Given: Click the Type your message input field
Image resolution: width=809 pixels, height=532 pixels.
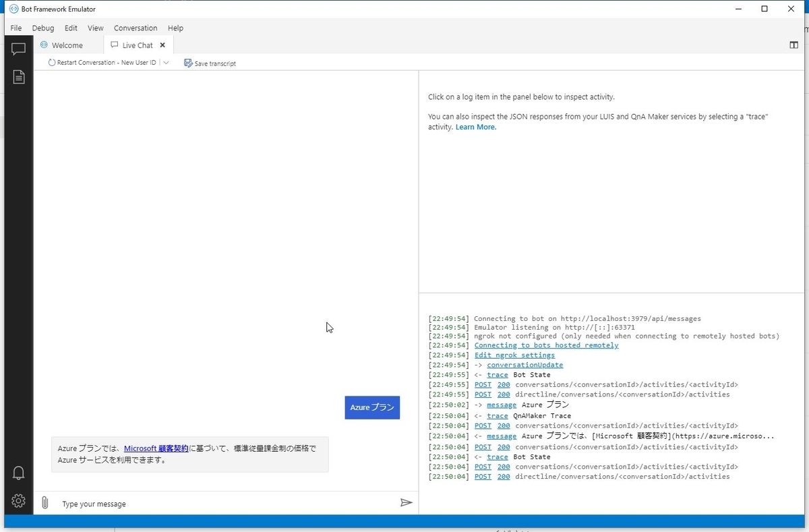Looking at the screenshot, I should [226, 503].
